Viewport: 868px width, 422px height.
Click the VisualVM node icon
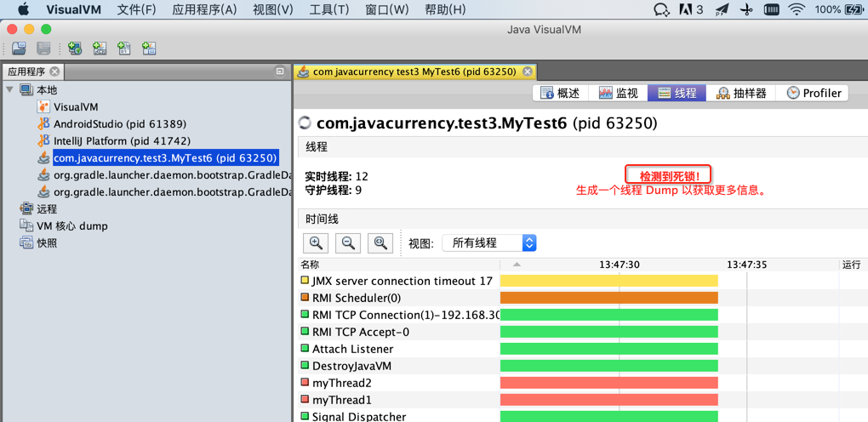click(x=43, y=107)
